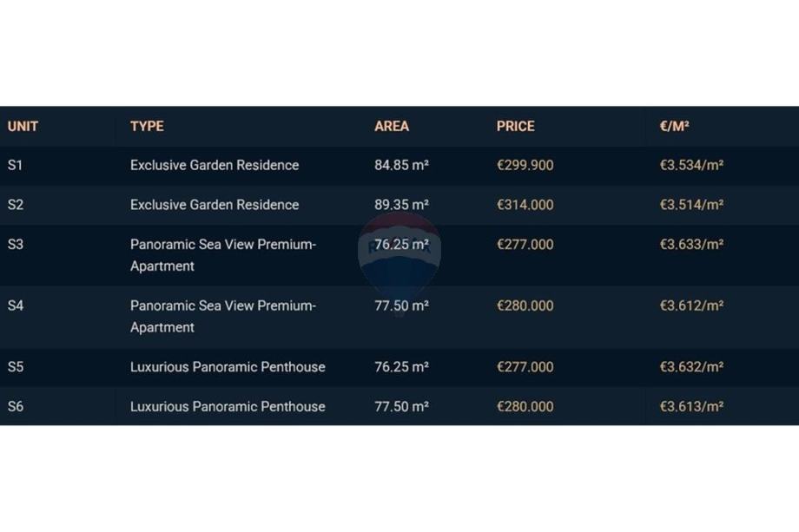
Task: Click the €/M² column header
Action: [x=674, y=126]
